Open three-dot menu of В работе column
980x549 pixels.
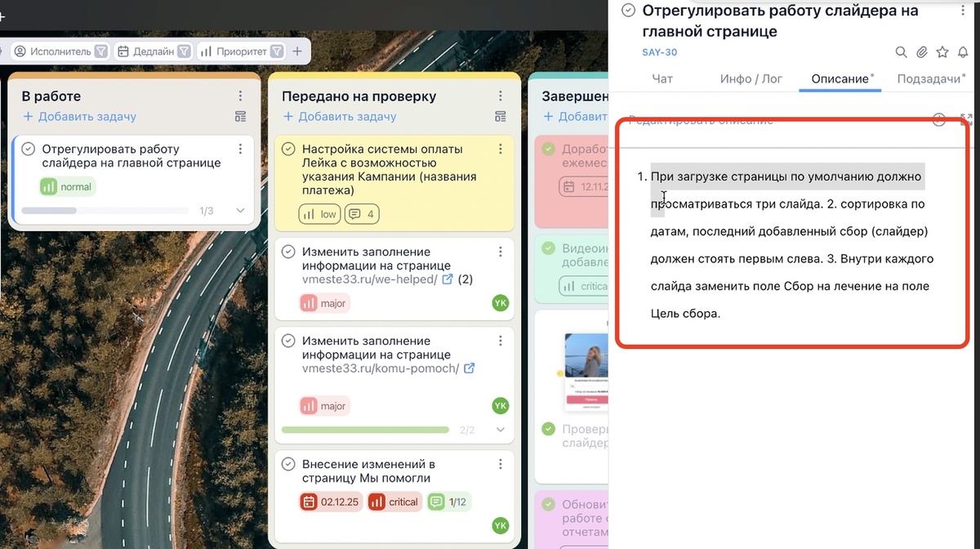(x=240, y=96)
